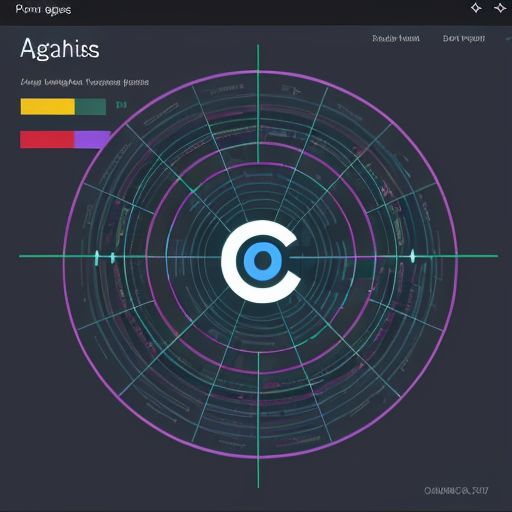Select the purple bar segment

92,139
